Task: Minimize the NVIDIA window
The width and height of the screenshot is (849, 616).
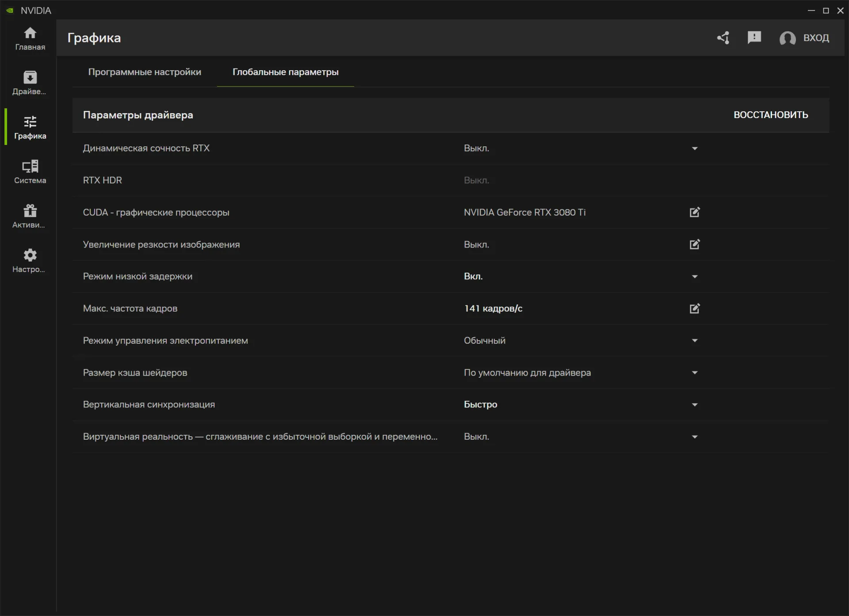Action: pyautogui.click(x=811, y=10)
